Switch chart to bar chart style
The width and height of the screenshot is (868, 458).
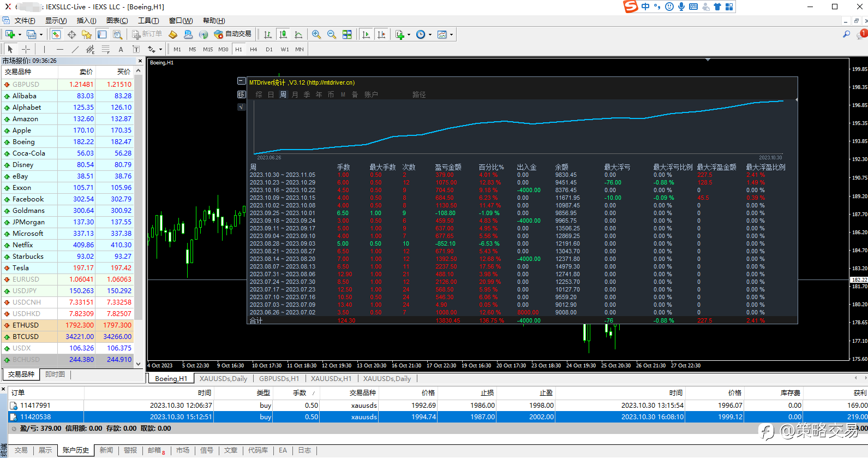click(267, 34)
